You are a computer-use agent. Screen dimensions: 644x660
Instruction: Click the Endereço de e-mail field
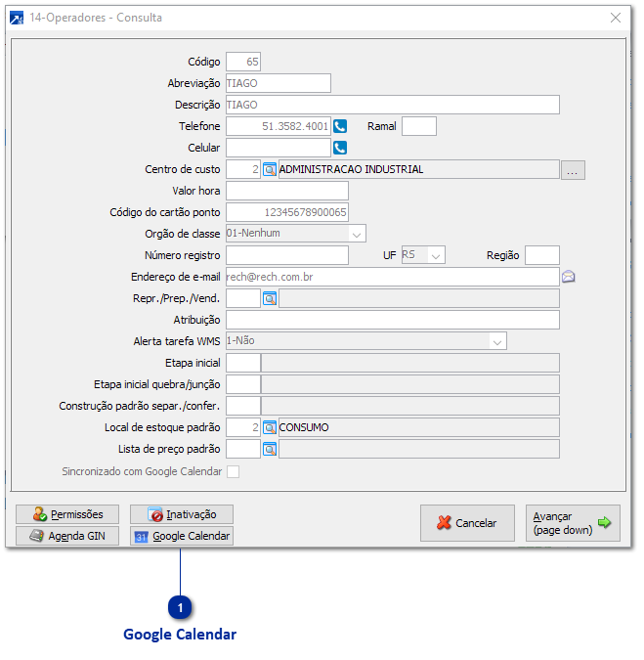(x=393, y=277)
